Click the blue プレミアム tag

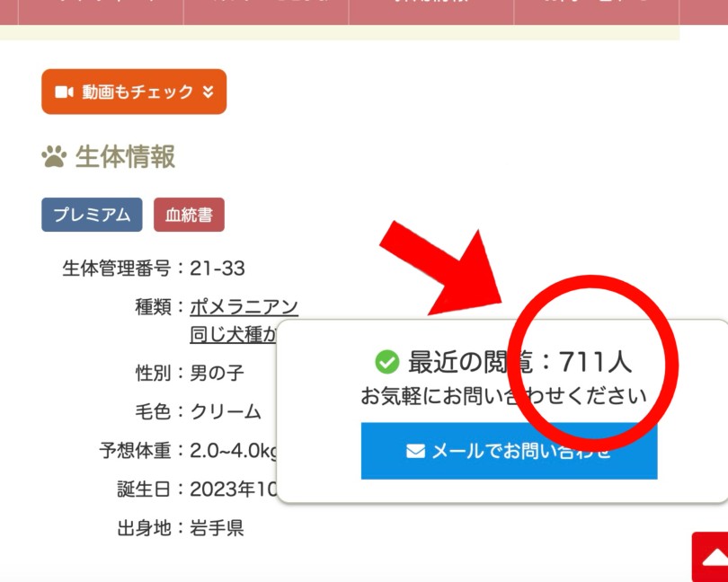[92, 215]
